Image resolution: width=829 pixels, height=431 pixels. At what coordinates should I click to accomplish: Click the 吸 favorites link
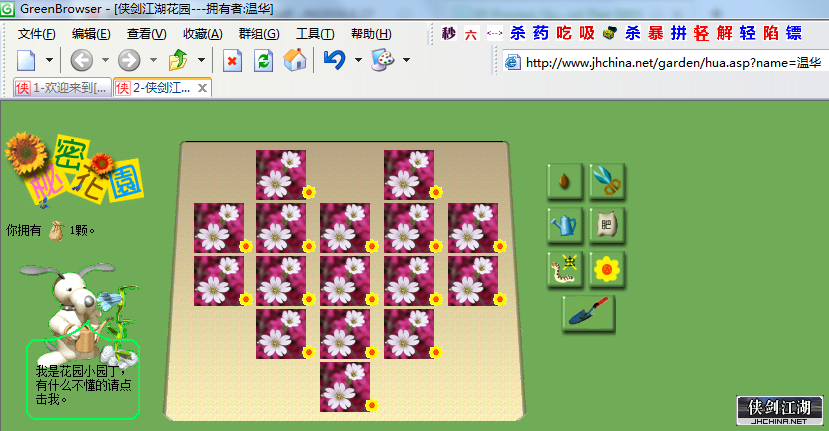587,33
